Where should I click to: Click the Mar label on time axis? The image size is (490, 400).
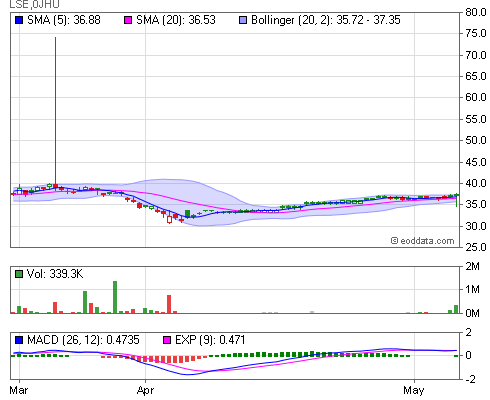pyautogui.click(x=19, y=390)
